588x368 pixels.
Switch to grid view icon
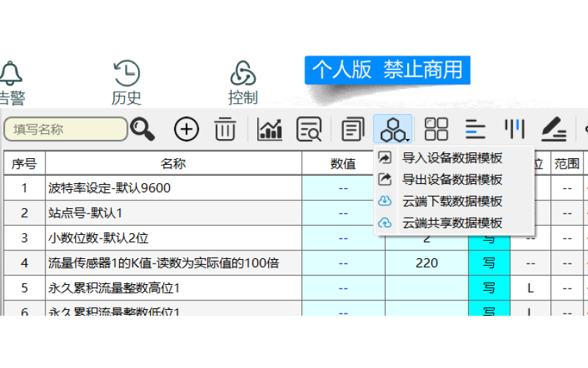(x=436, y=130)
